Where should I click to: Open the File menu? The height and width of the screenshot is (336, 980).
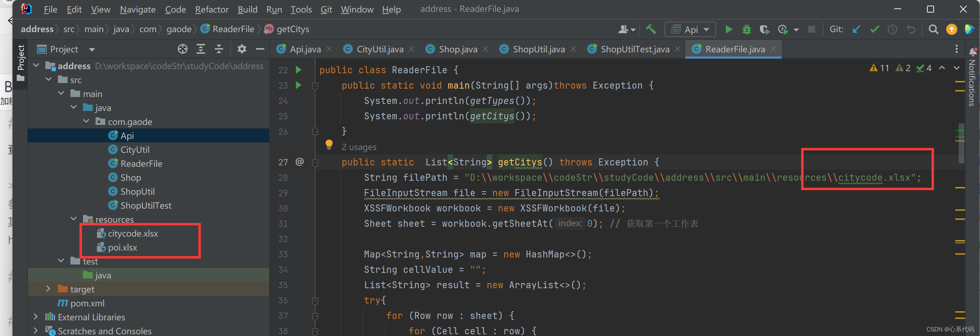pos(50,9)
